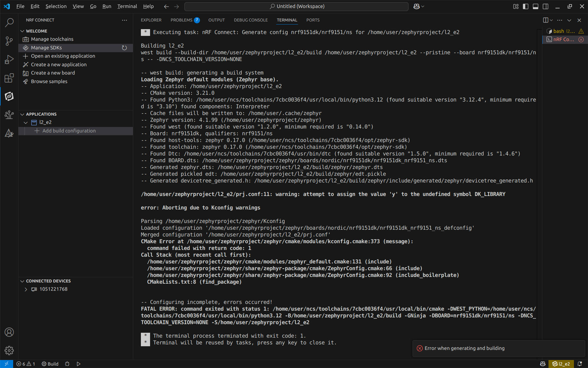The width and height of the screenshot is (588, 368).
Task: Select the nRF Connect task terminal
Action: click(565, 39)
